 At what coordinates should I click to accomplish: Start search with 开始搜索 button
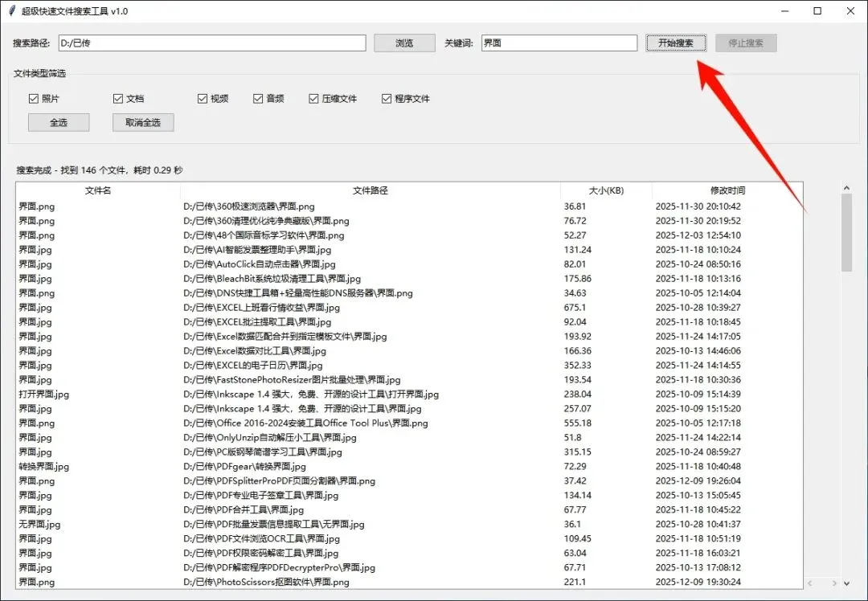click(676, 43)
